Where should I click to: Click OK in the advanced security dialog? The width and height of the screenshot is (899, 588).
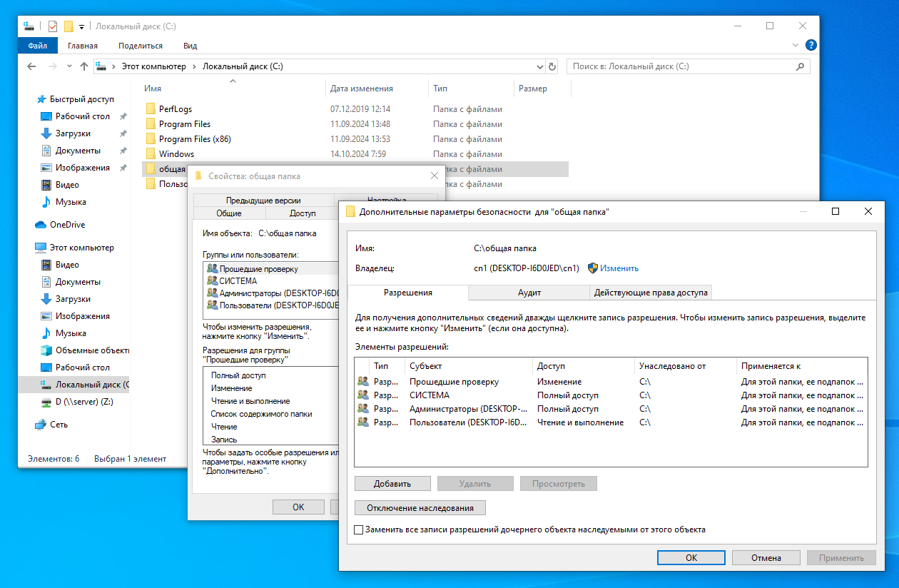(691, 558)
